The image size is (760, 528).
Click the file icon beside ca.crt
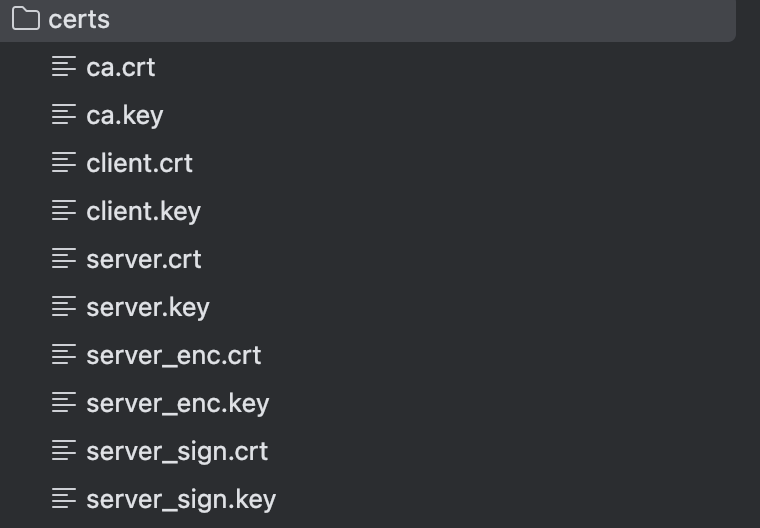coord(64,67)
